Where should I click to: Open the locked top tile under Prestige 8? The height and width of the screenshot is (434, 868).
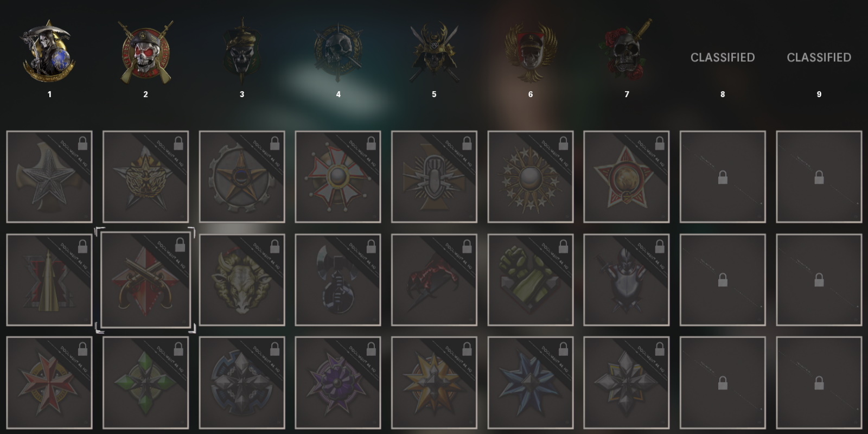(723, 177)
